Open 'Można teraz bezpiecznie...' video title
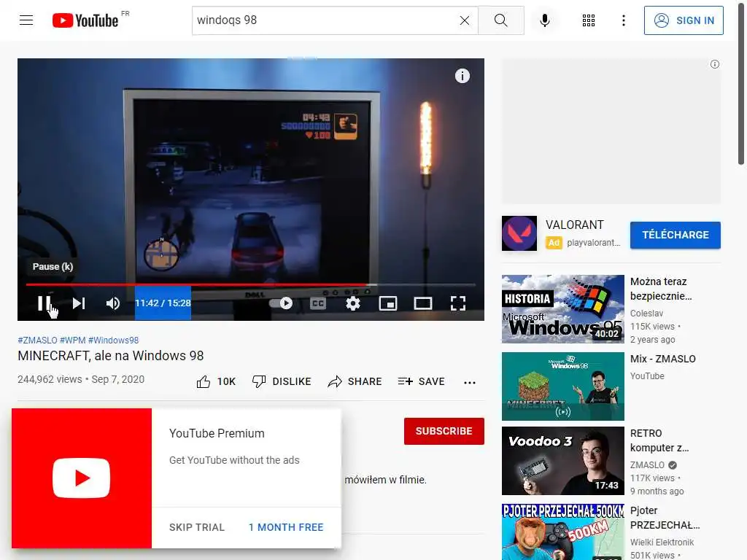The height and width of the screenshot is (560, 747). point(661,289)
